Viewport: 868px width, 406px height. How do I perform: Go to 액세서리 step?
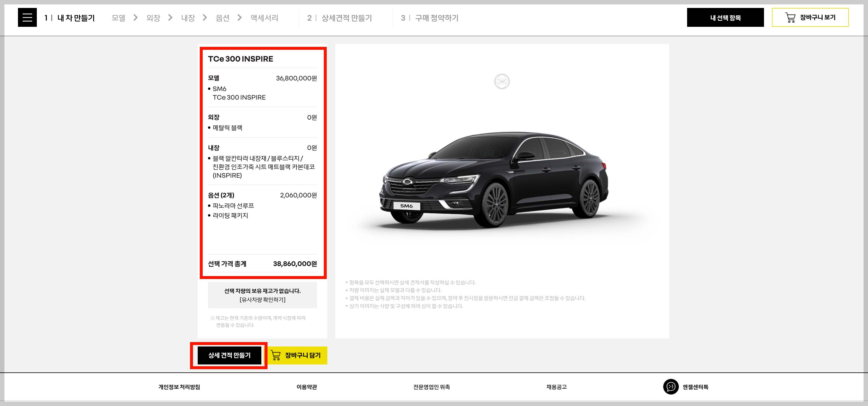point(264,18)
